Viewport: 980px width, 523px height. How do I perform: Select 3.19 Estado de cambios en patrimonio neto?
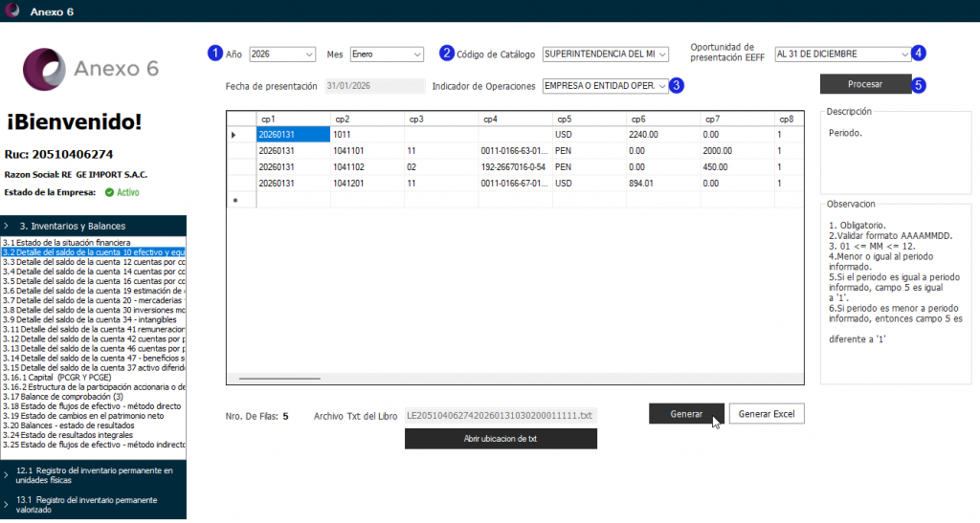point(94,416)
